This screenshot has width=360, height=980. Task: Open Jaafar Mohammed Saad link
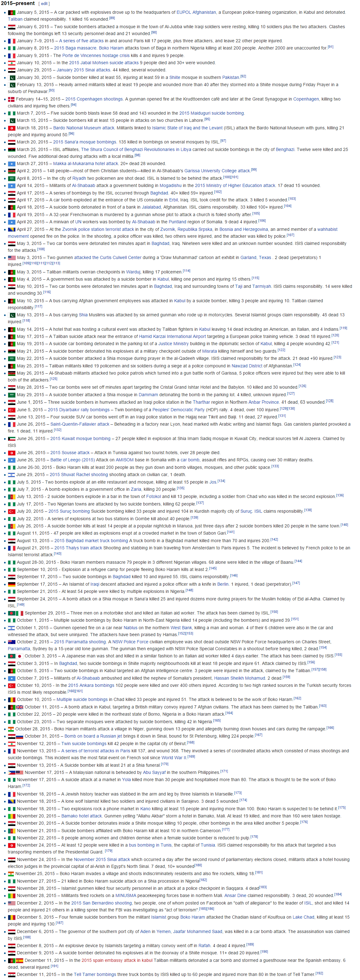pyautogui.click(x=198, y=932)
